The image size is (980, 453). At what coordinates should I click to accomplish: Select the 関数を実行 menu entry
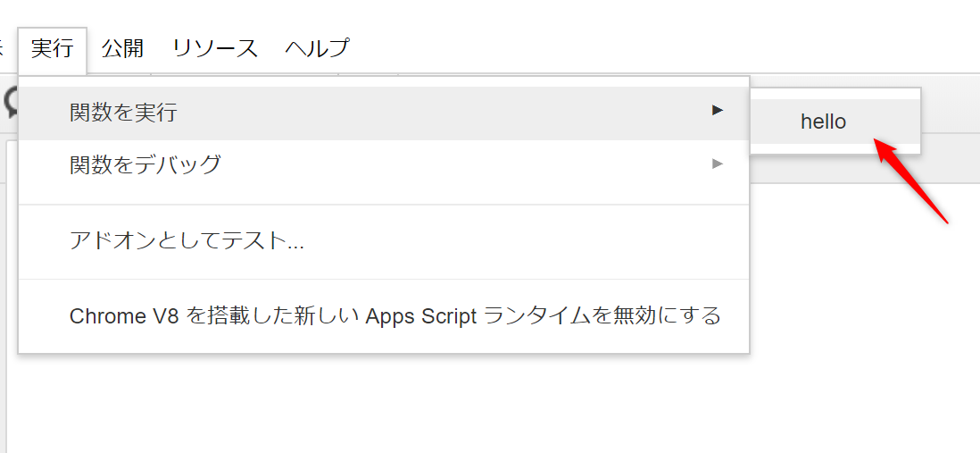[123, 113]
